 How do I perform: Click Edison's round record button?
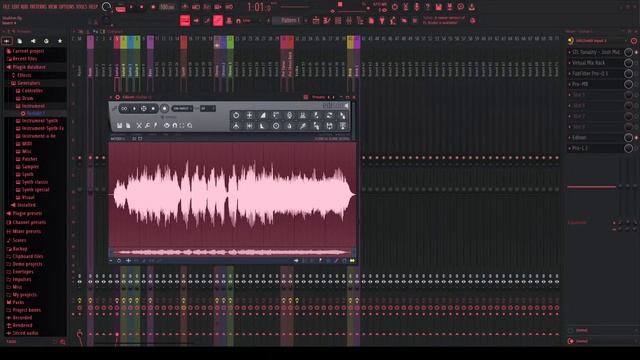[164, 109]
